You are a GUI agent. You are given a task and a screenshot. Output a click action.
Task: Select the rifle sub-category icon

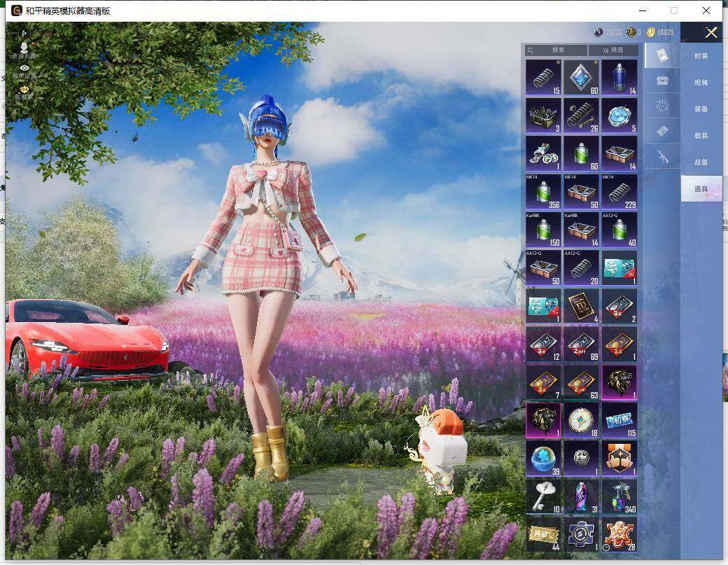click(662, 157)
